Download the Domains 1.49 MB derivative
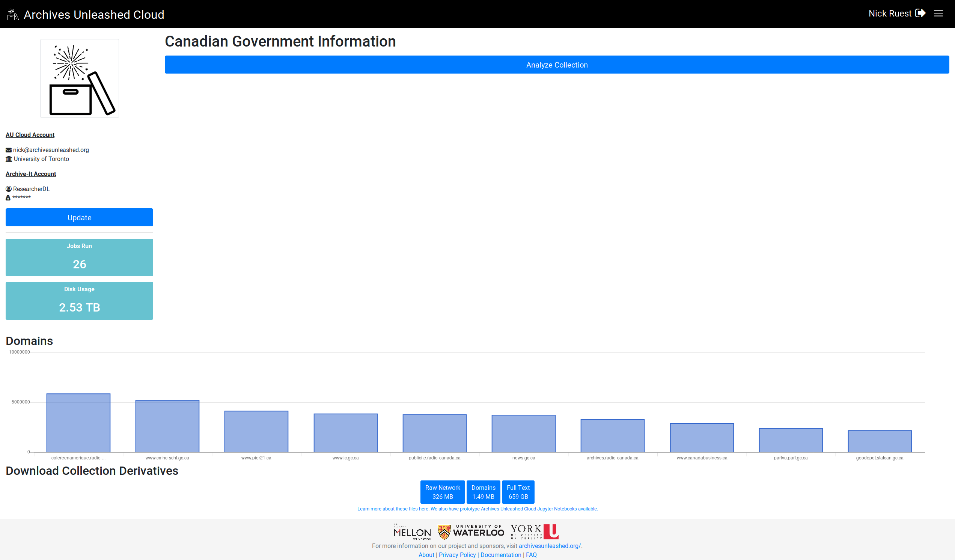This screenshot has width=955, height=560. [x=483, y=492]
